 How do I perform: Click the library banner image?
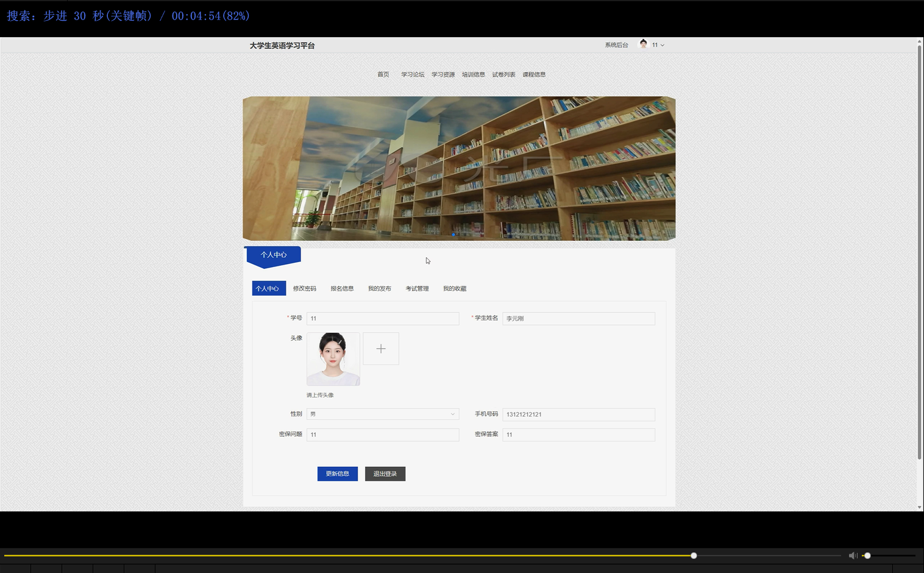[459, 168]
